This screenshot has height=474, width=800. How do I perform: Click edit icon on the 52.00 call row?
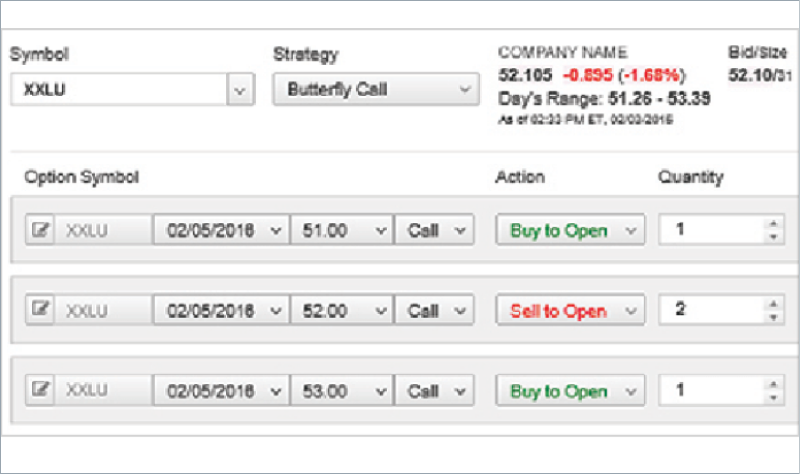(x=40, y=311)
